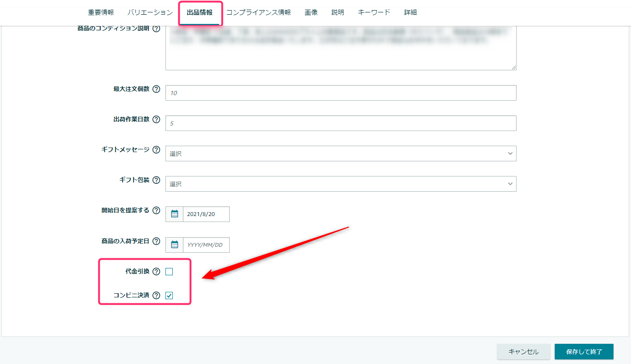This screenshot has height=364, width=631.
Task: Open the ギフト包装 dropdown
Action: coord(341,184)
